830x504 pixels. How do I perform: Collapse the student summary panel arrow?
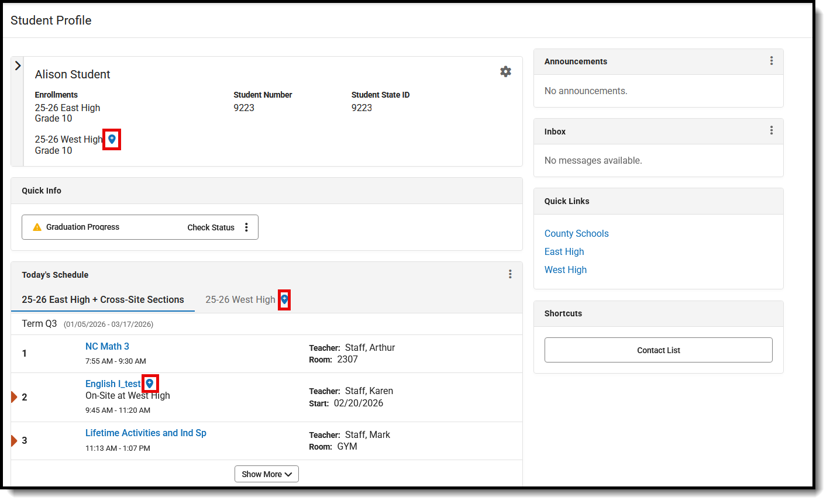click(18, 65)
